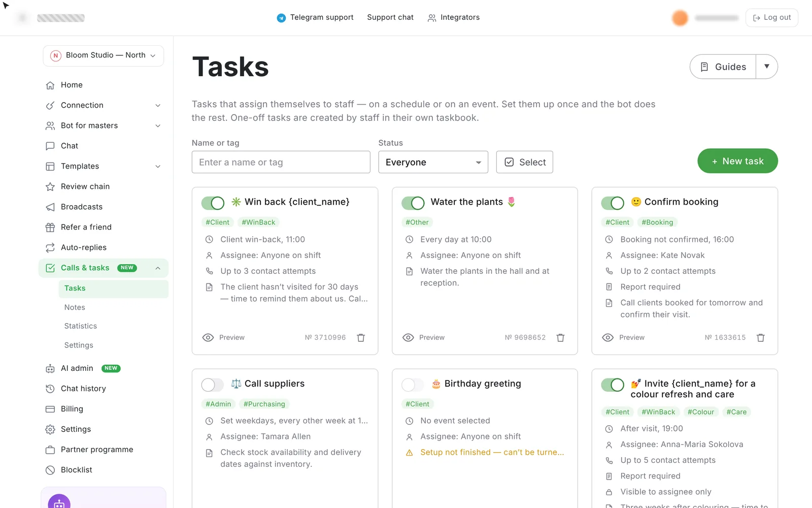Collapse the Calls & tasks section

[x=158, y=268]
